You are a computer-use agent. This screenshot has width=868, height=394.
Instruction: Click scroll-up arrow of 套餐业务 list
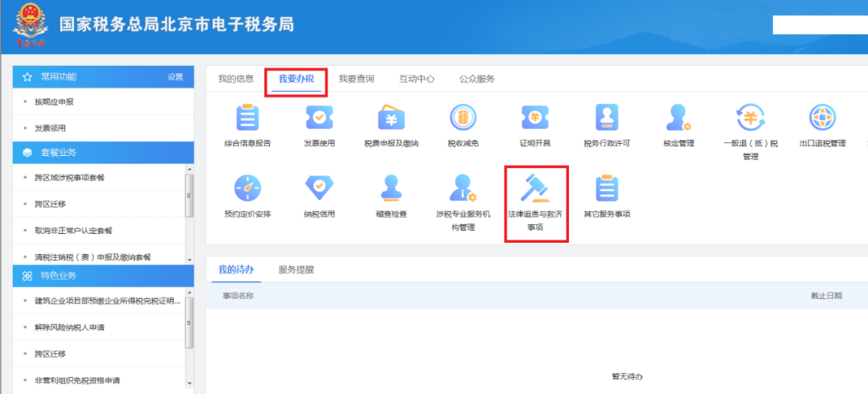coord(190,169)
